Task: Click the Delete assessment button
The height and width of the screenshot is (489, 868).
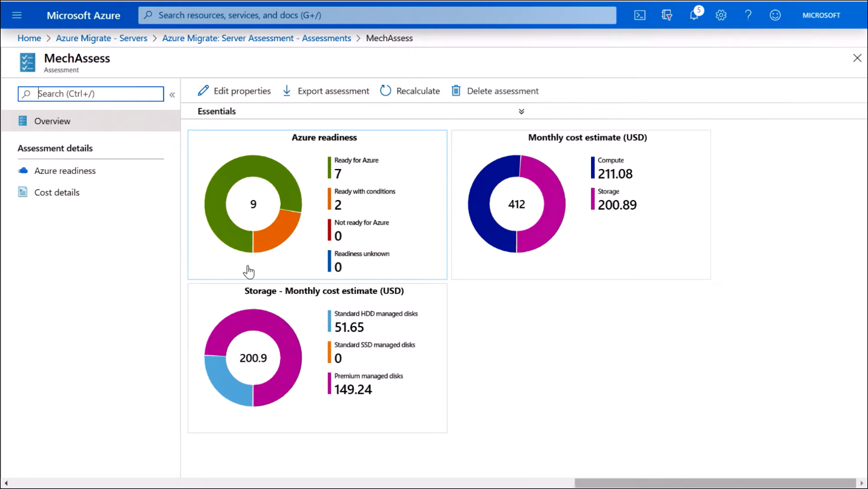Action: 495,91
